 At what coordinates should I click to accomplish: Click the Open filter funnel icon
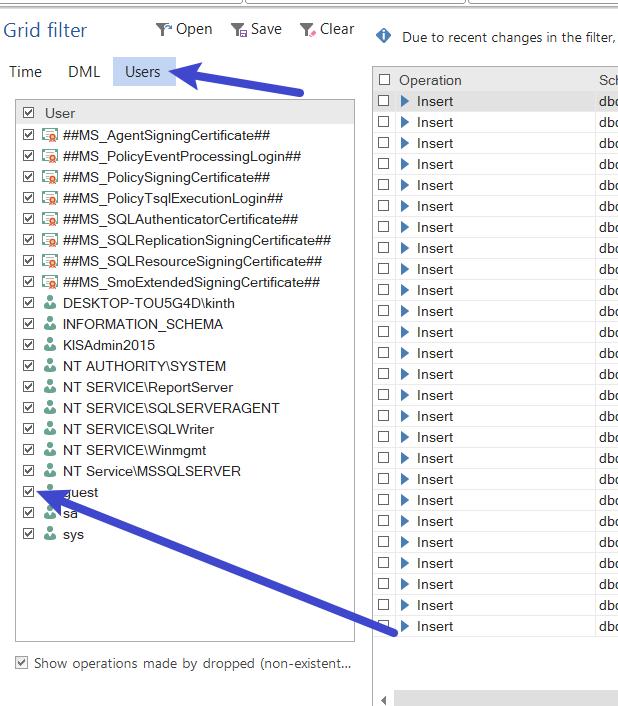[x=164, y=30]
